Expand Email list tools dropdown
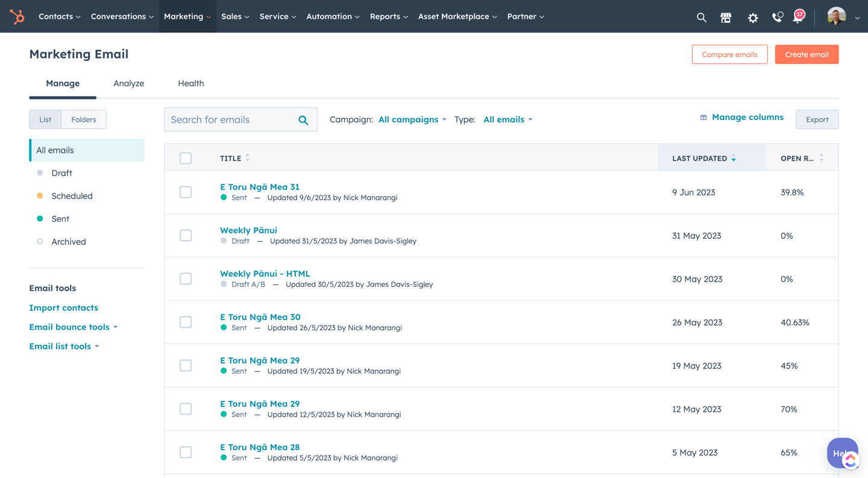Image resolution: width=868 pixels, height=478 pixels. coord(64,346)
